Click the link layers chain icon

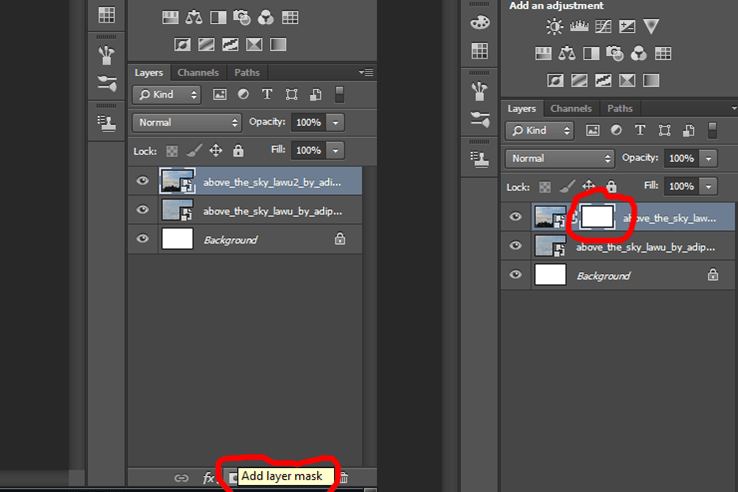181,478
